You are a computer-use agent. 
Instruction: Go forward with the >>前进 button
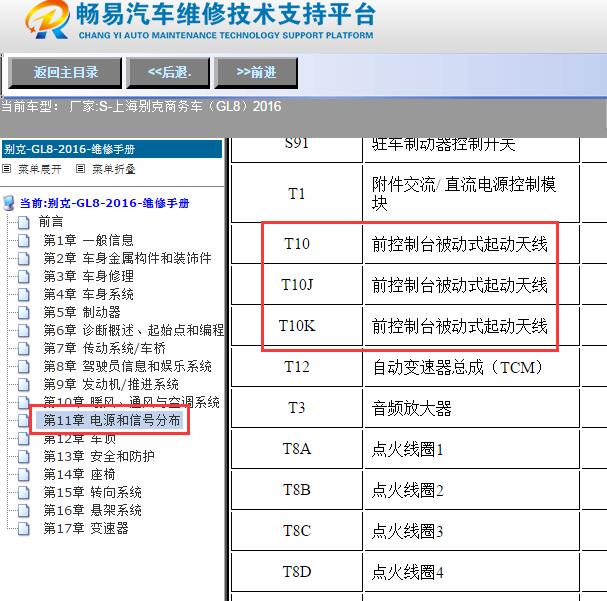pyautogui.click(x=256, y=73)
